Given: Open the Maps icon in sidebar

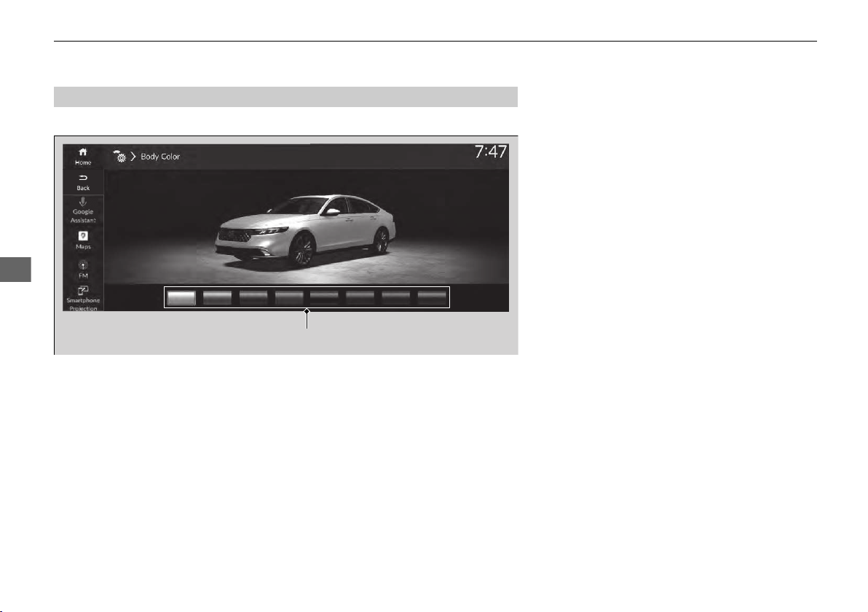Looking at the screenshot, I should (x=83, y=236).
